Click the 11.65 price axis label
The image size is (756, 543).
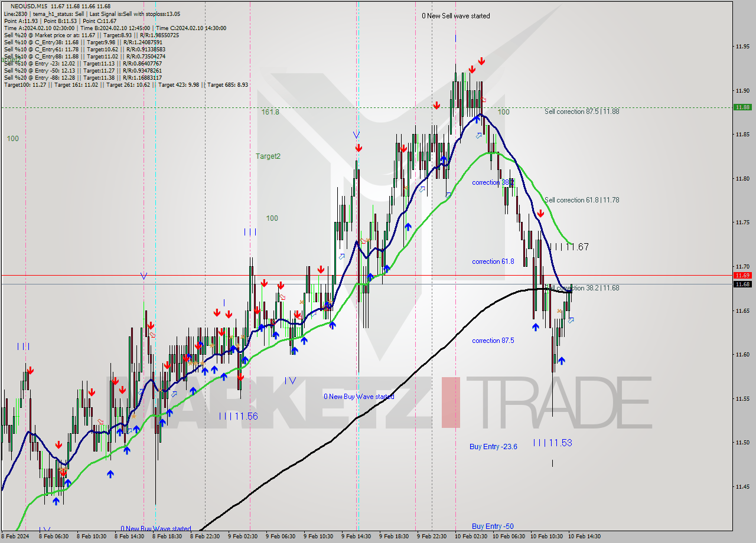click(743, 310)
